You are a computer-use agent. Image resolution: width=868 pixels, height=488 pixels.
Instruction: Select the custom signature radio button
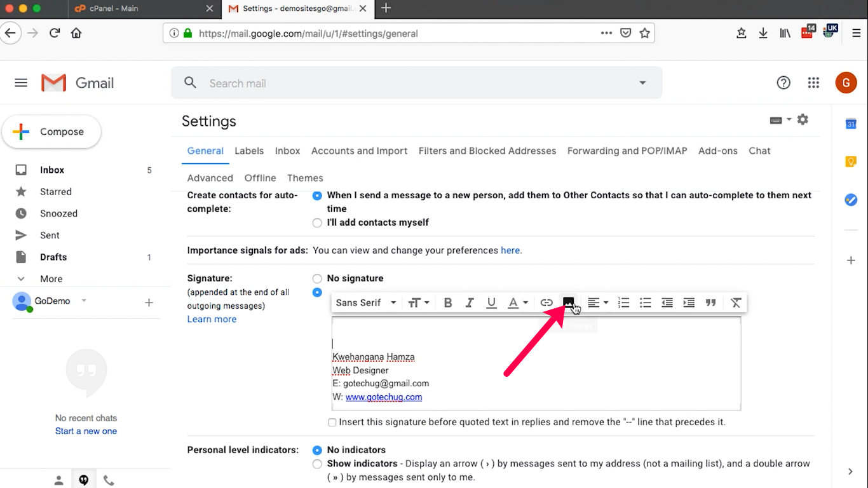317,292
